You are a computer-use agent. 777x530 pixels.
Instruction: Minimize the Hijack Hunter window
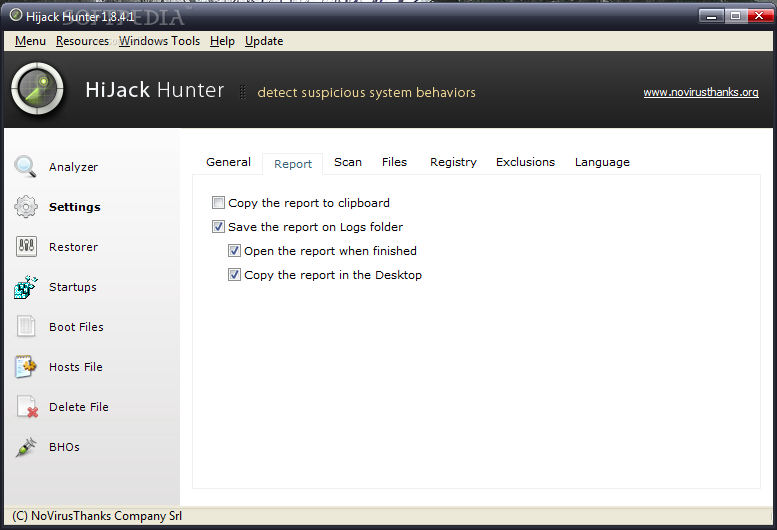tap(712, 16)
